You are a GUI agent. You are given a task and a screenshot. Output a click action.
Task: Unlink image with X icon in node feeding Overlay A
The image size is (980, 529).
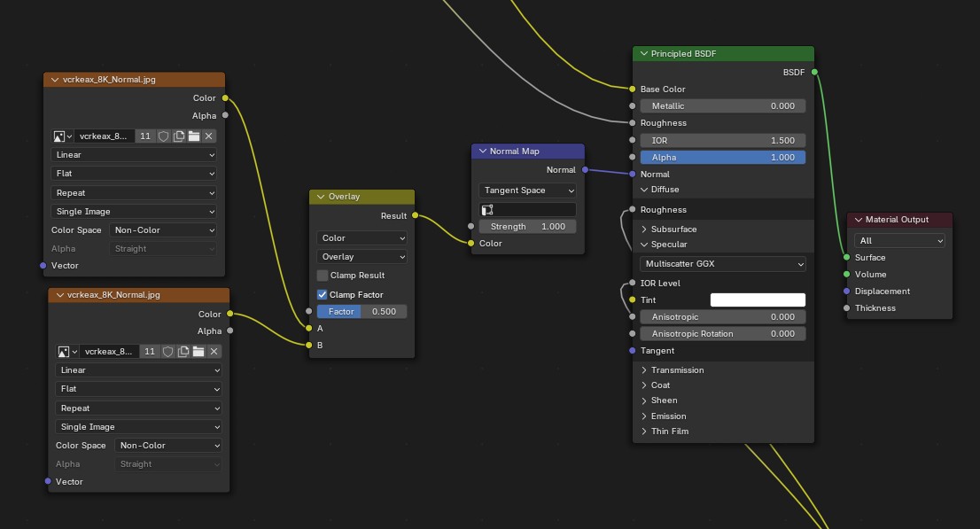(x=209, y=136)
